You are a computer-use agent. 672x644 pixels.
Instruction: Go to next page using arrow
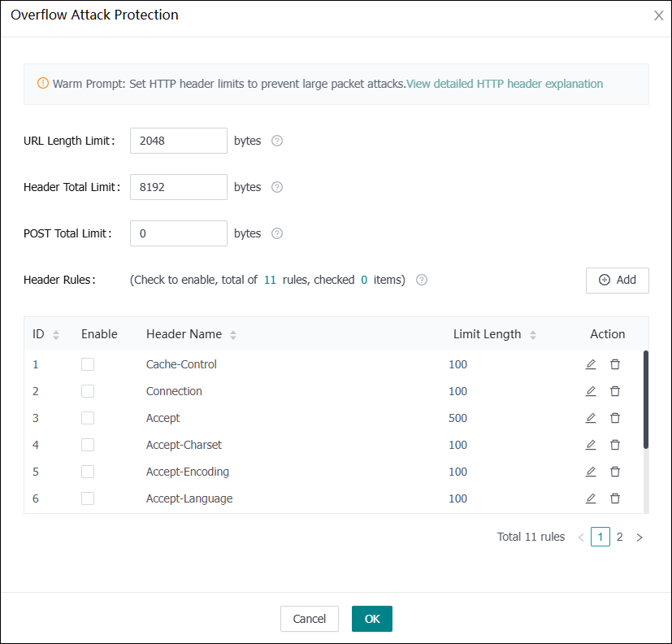[x=639, y=537]
